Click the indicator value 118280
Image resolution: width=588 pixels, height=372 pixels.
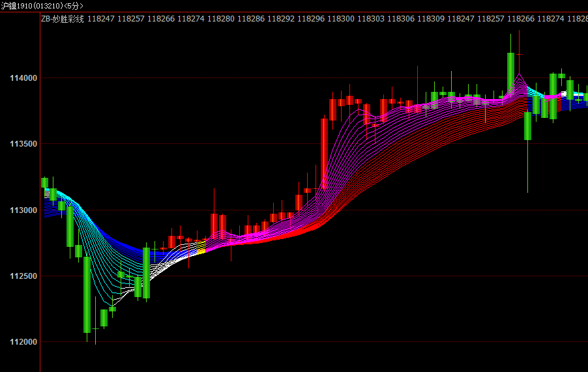coord(220,19)
